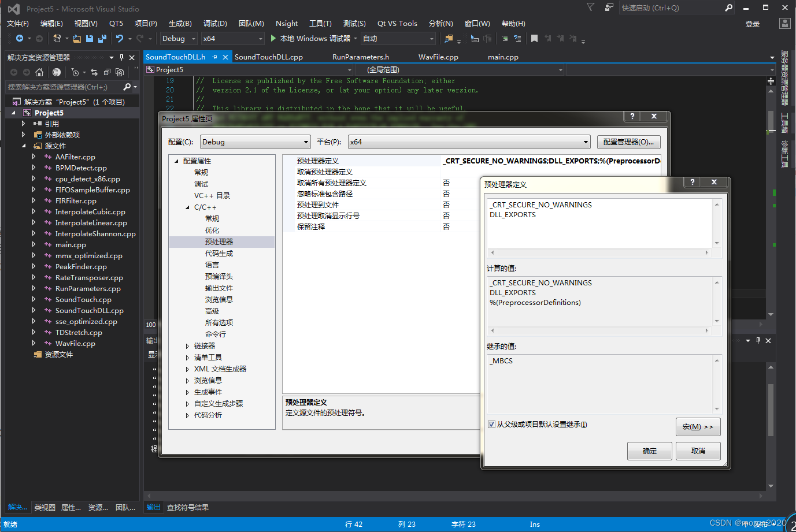Screen dimensions: 796x532
Task: Open the Debug configuration dropdown in toolbar
Action: [179, 39]
